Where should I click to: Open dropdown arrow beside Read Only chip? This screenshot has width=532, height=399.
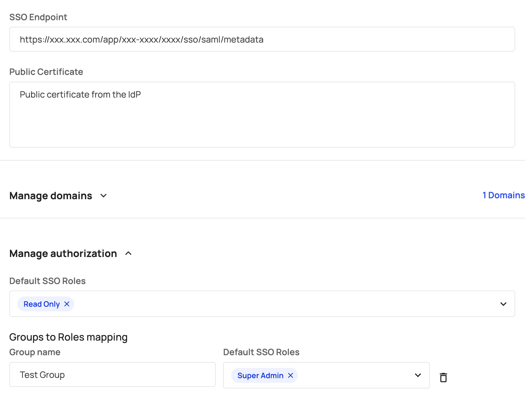click(x=503, y=304)
